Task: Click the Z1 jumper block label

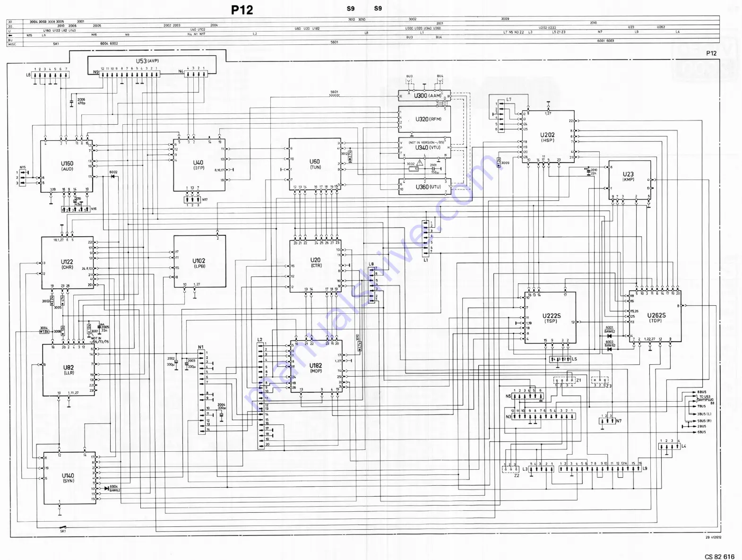Action: [x=578, y=380]
